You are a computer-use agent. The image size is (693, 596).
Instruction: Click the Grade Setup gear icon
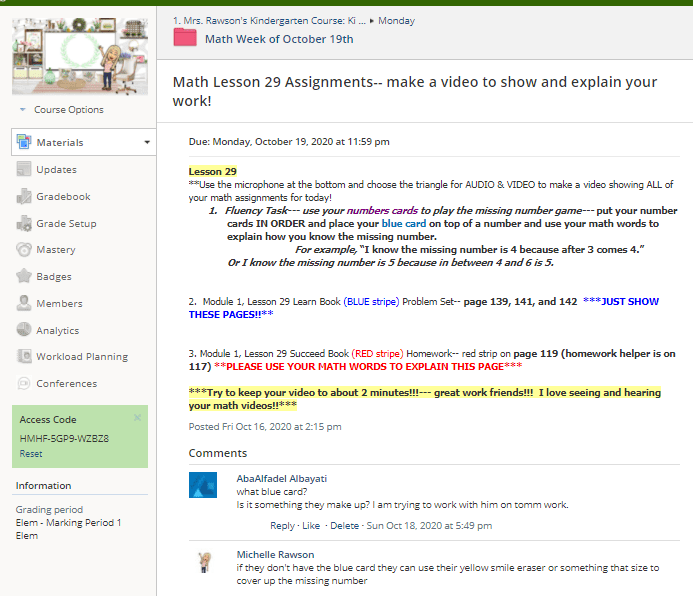coord(24,223)
